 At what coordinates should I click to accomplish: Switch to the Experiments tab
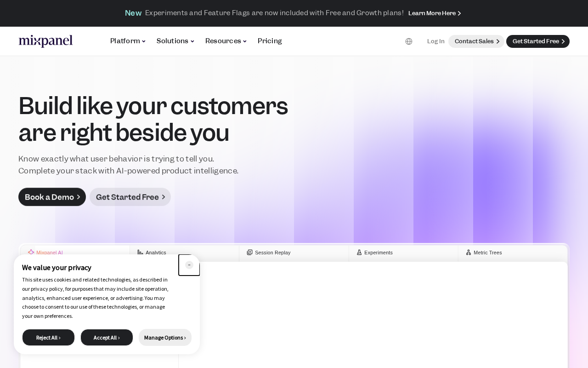403,253
